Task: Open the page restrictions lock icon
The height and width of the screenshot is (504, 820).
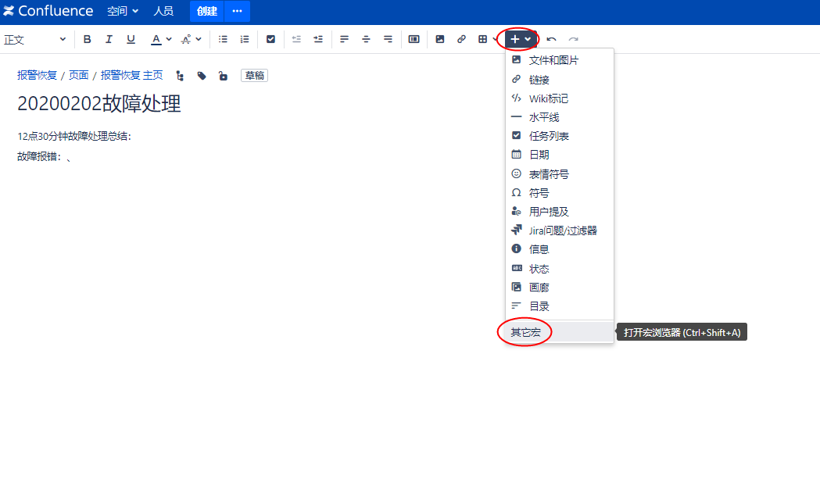Action: click(x=223, y=76)
